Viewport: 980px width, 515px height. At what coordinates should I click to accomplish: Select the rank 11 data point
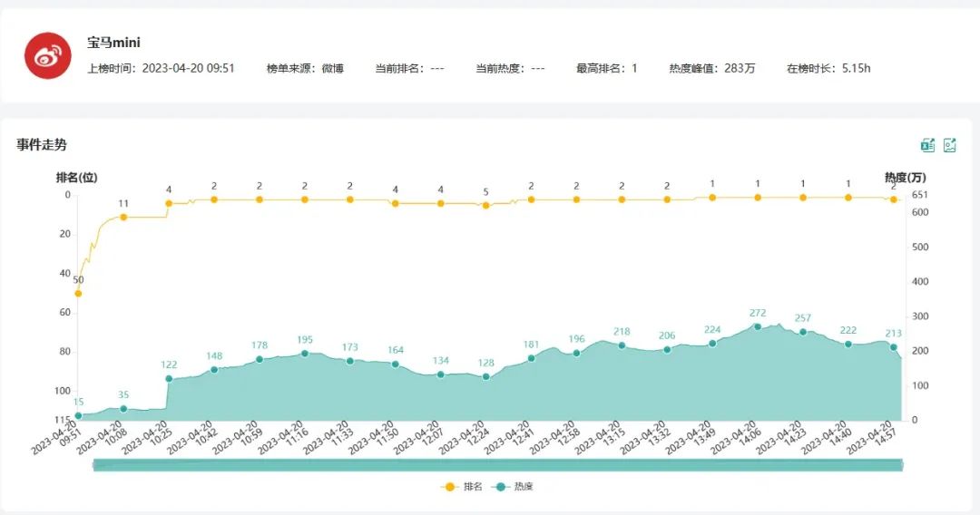click(123, 218)
